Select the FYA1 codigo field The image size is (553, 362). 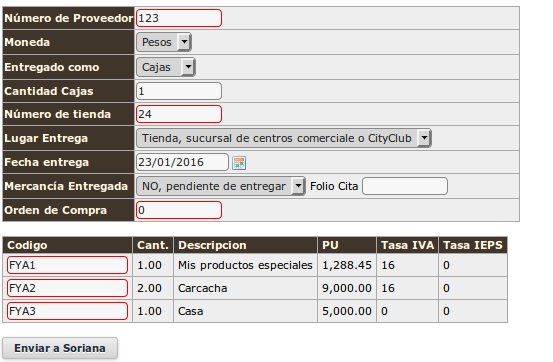pos(67,265)
